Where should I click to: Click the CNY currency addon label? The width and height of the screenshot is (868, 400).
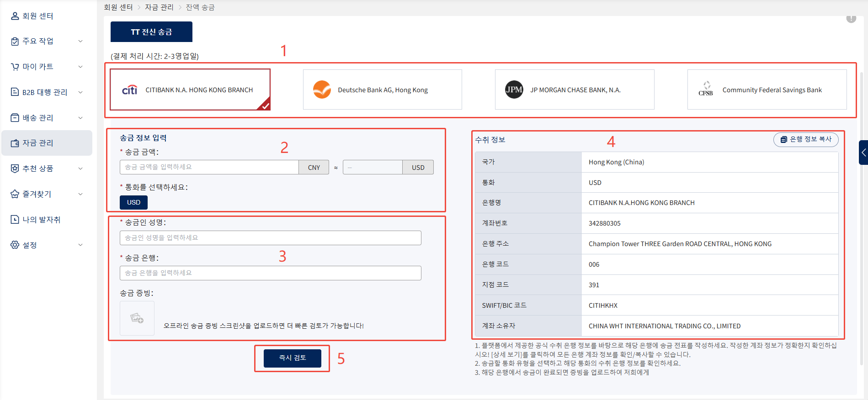[x=314, y=167]
